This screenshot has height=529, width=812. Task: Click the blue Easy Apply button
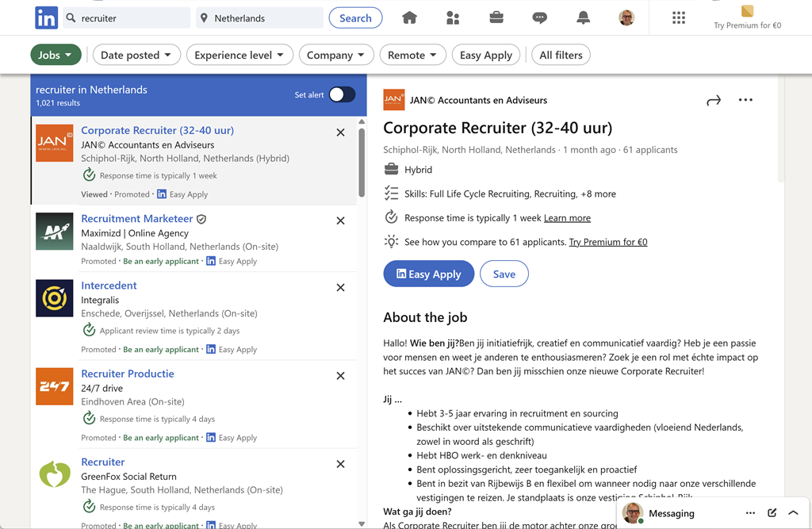(x=428, y=274)
